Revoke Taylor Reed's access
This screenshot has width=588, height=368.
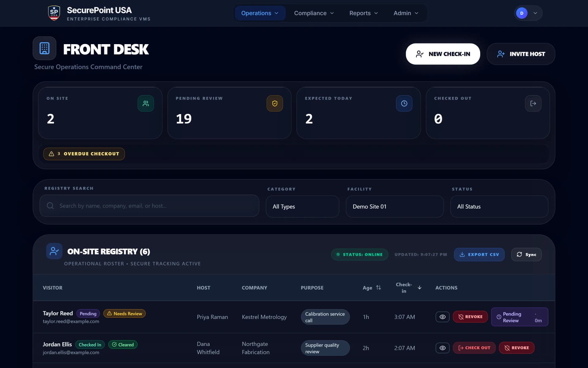(x=470, y=317)
